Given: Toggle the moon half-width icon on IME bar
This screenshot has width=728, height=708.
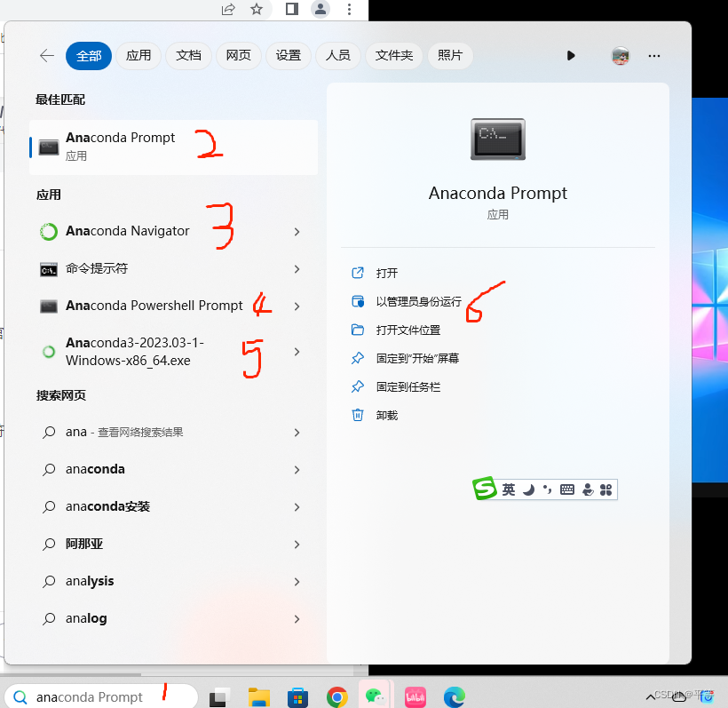Looking at the screenshot, I should [528, 489].
